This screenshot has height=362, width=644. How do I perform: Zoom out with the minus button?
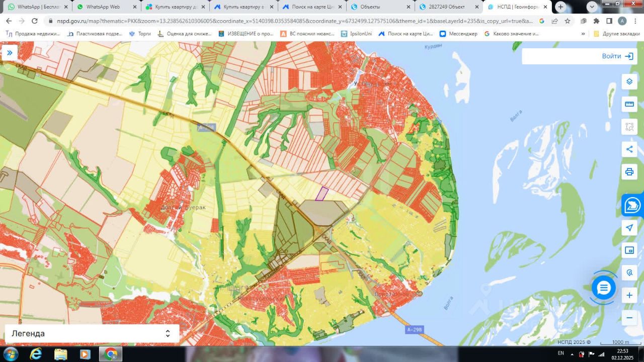(629, 318)
